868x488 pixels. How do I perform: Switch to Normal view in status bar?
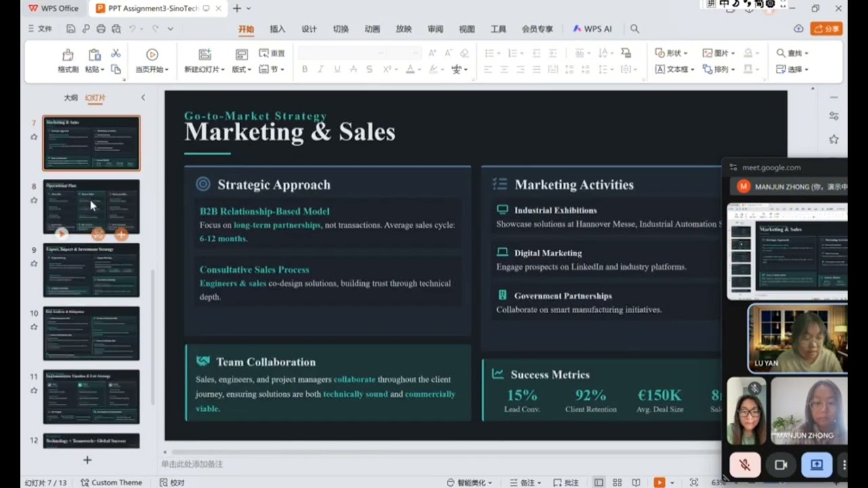599,483
